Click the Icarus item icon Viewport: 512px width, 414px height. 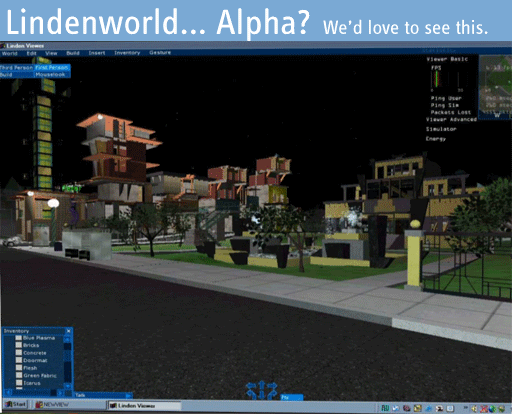(19, 383)
